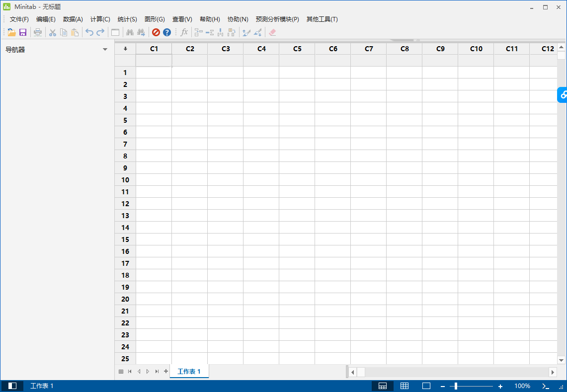Screen dimensions: 567x392
Task: Open the Navigator panel dropdown
Action: pyautogui.click(x=105, y=49)
